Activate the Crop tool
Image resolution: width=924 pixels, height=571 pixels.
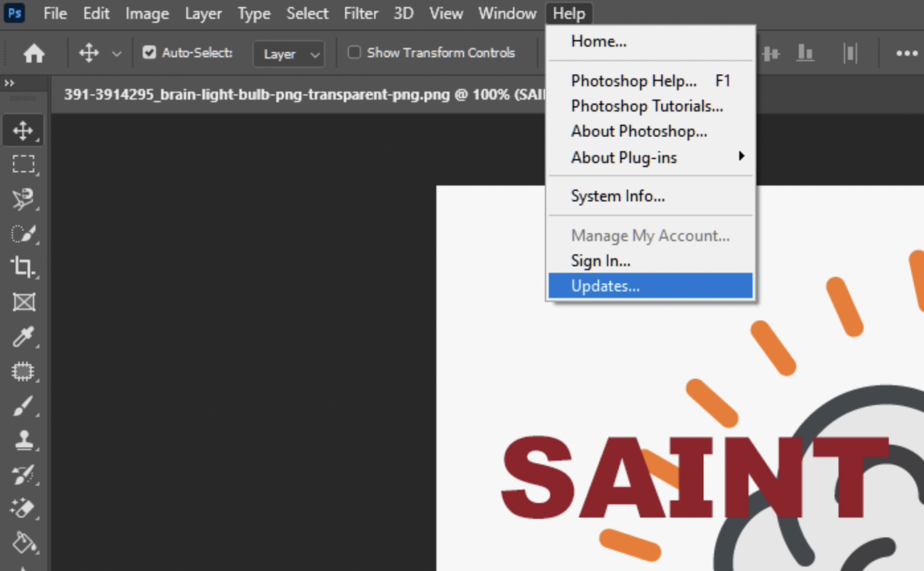(23, 269)
